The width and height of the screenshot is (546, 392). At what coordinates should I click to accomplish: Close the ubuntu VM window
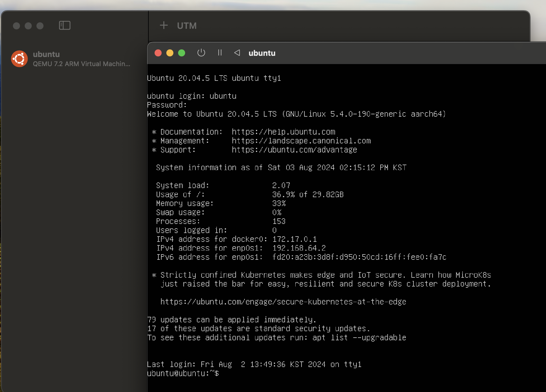(x=158, y=53)
